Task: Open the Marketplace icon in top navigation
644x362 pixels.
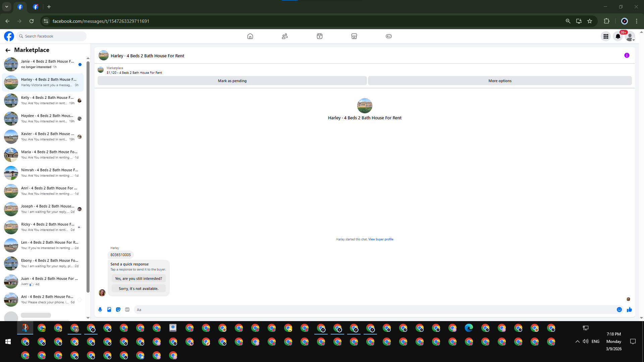Action: point(354,36)
